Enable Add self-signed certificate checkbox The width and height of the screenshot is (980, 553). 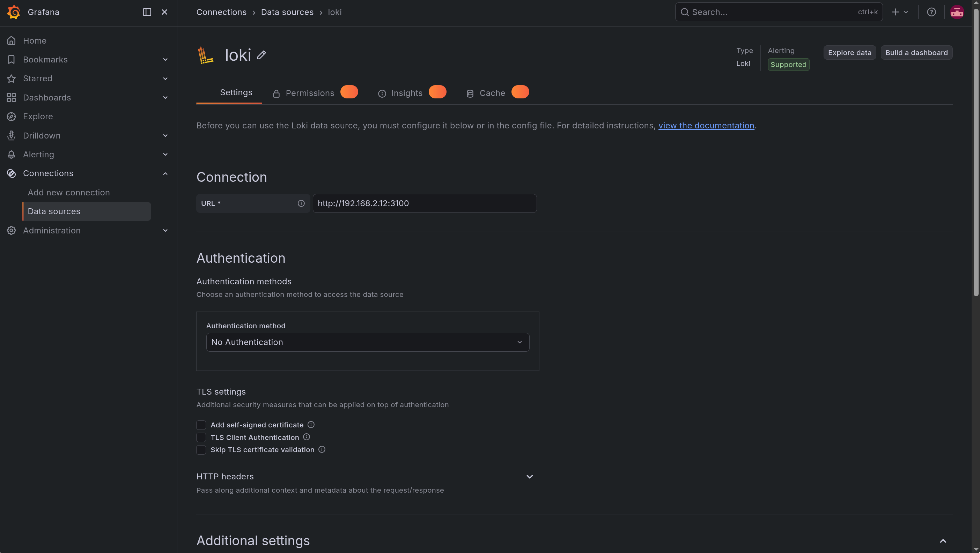[201, 425]
